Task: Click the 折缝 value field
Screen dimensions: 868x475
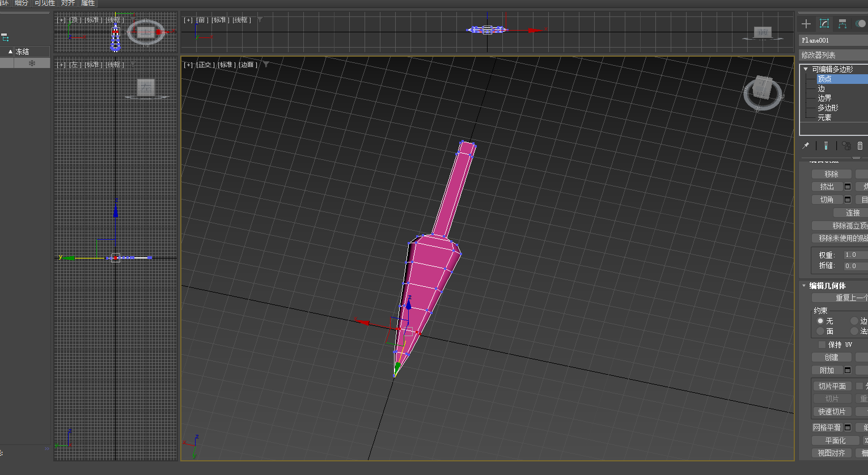Action: 855,265
